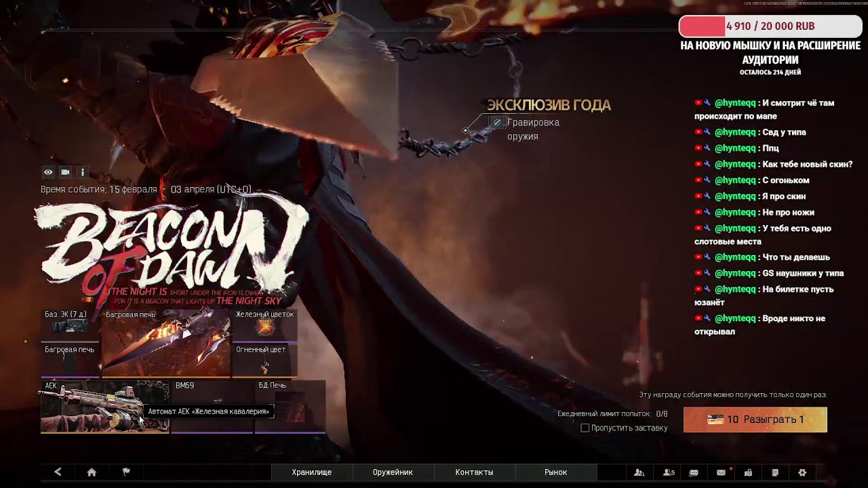Viewport: 868px width, 488px height.
Task: Select the БД: Печь reward tile
Action: 290,407
